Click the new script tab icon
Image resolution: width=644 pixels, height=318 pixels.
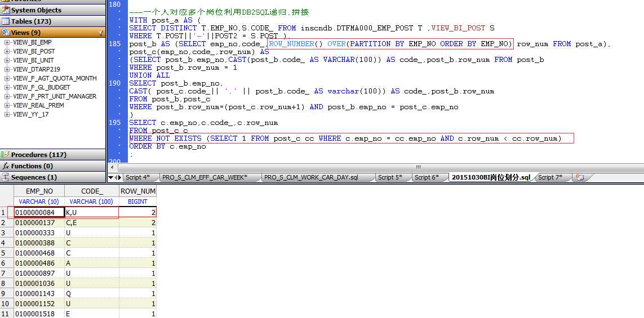(x=580, y=177)
